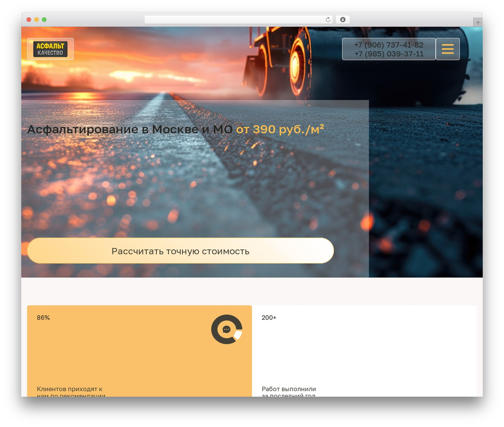Add a new browser tab
This screenshot has width=504, height=427.
click(x=478, y=22)
